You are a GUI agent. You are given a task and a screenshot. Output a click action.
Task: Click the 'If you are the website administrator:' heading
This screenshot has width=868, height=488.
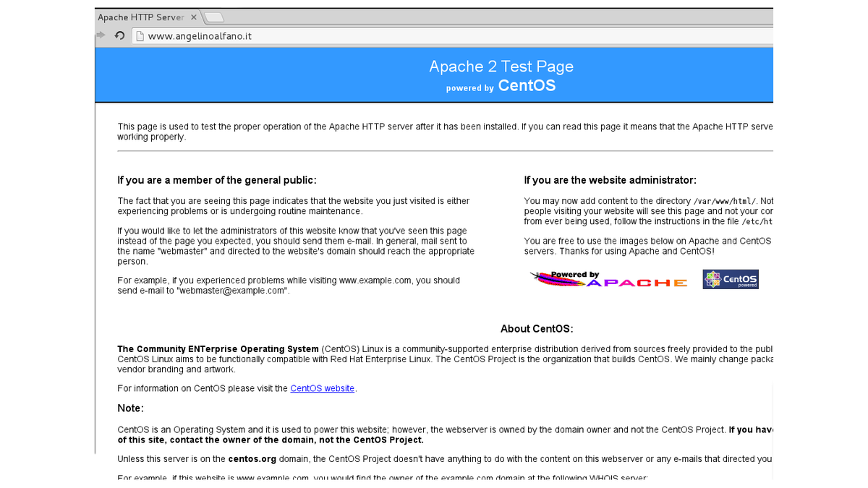pyautogui.click(x=610, y=180)
